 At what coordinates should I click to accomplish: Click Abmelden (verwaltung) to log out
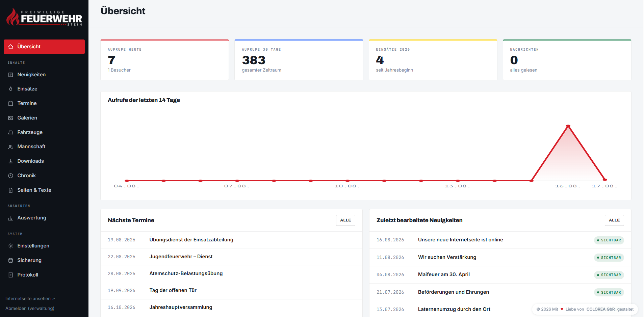pyautogui.click(x=30, y=309)
